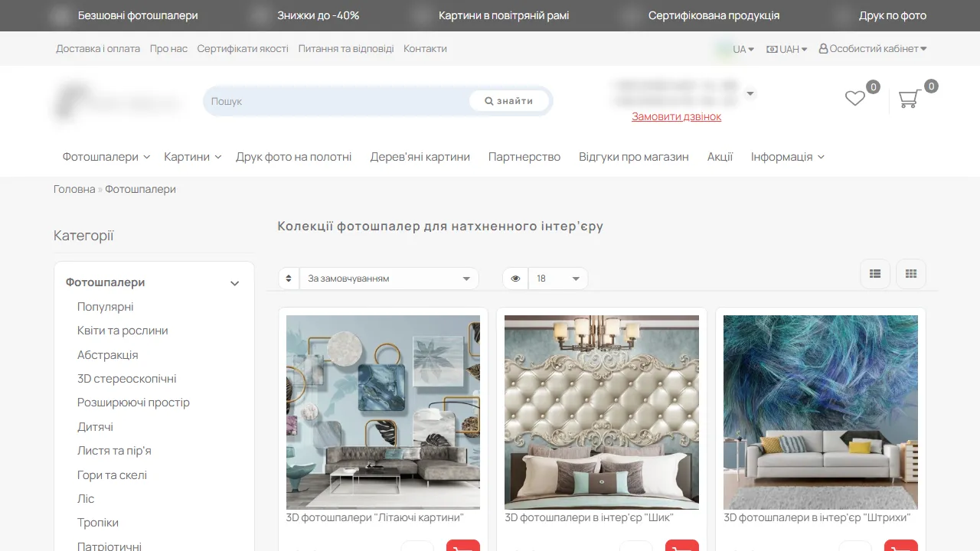
Task: Open the "За замовчуванням" sorting dropdown
Action: click(388, 279)
